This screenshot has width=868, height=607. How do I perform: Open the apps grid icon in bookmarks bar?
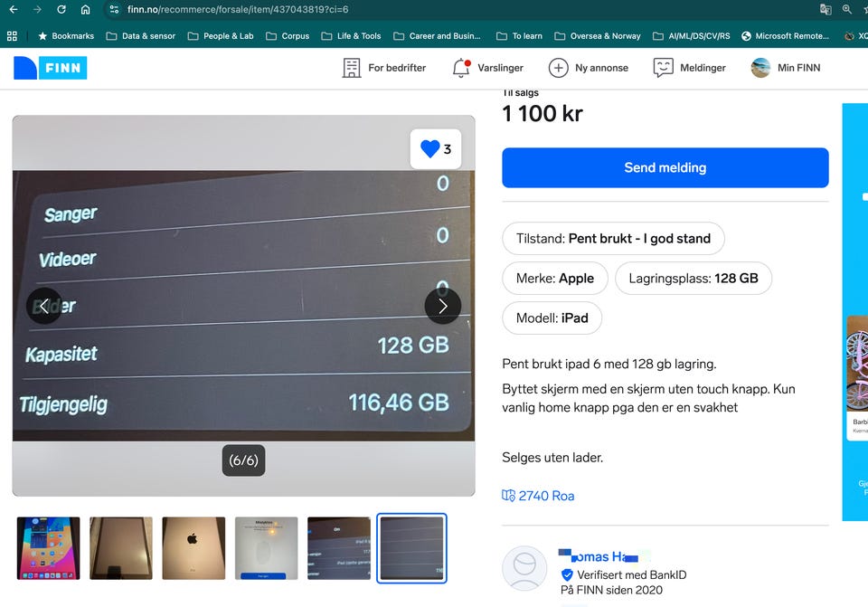12,36
